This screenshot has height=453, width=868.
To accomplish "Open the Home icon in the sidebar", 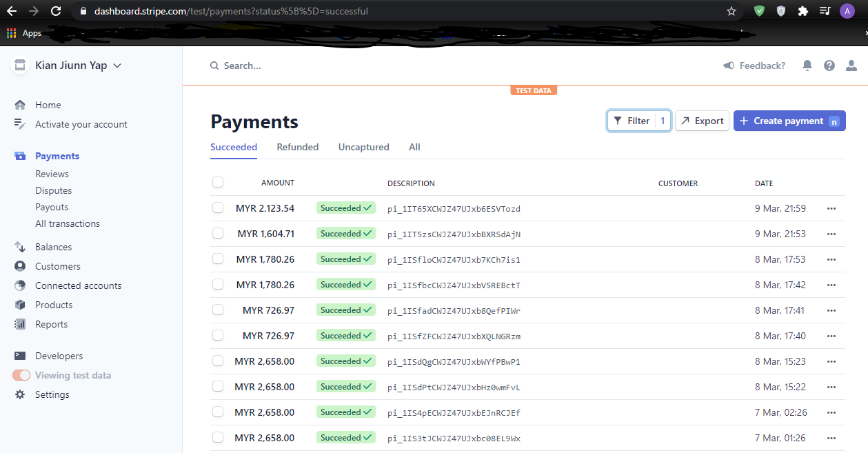I will [x=20, y=104].
